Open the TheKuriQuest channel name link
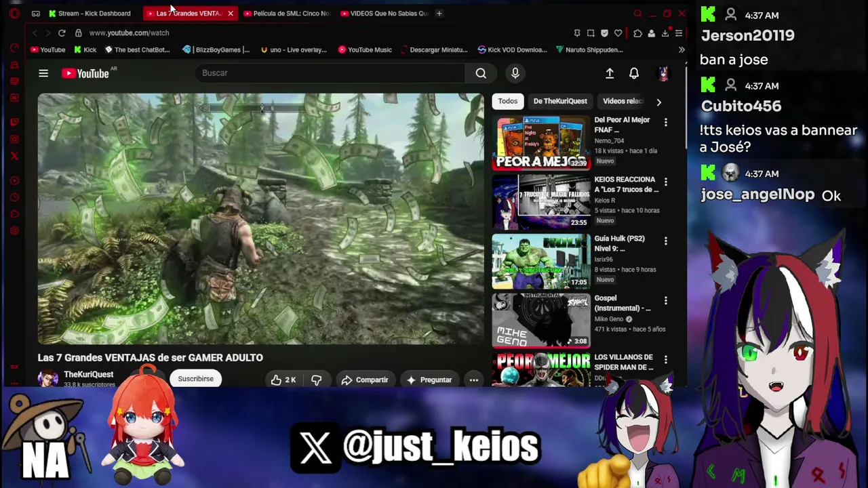This screenshot has width=868, height=488. click(89, 374)
